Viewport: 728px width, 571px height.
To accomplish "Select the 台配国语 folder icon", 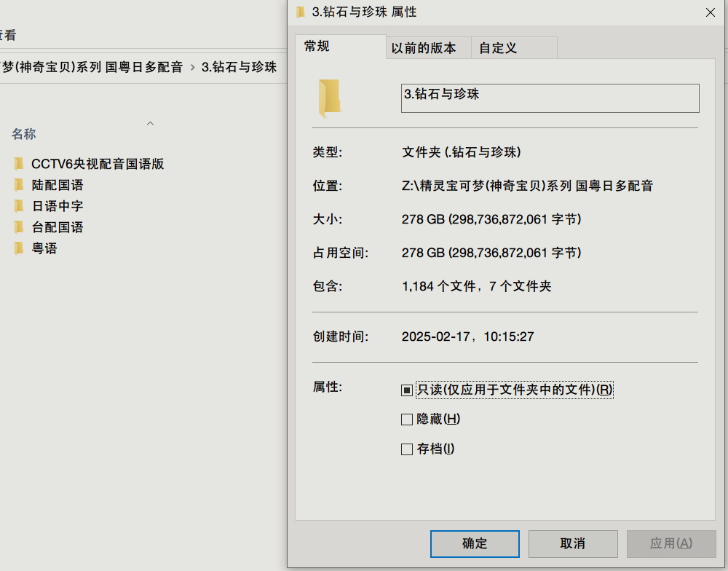I will coord(18,227).
